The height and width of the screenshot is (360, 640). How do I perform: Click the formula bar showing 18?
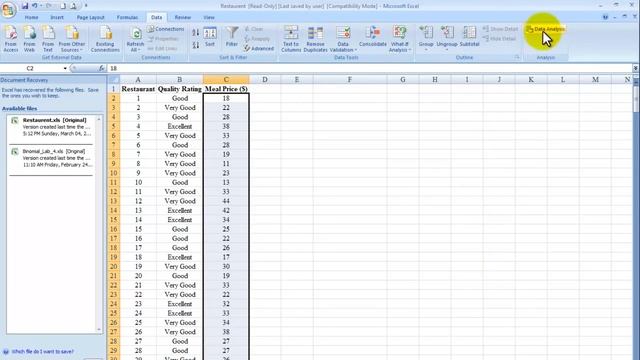(x=369, y=68)
